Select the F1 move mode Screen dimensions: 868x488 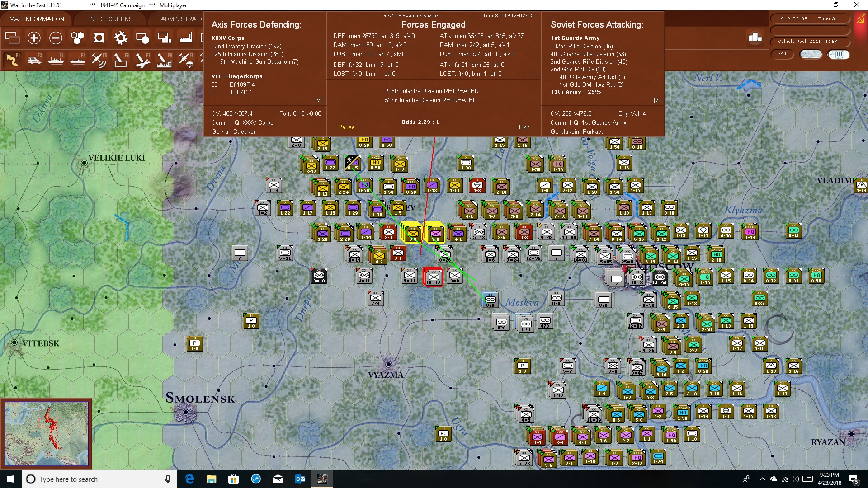[12, 60]
